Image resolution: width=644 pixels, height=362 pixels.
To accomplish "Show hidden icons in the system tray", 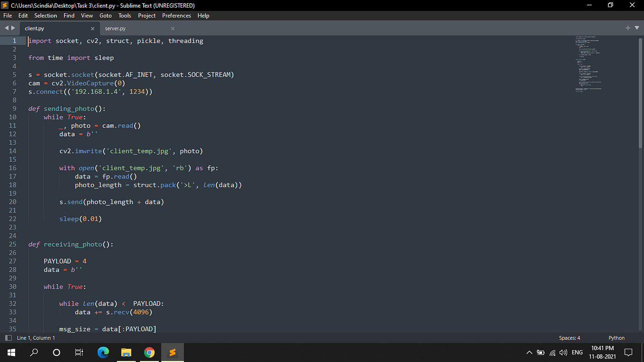I will [529, 353].
